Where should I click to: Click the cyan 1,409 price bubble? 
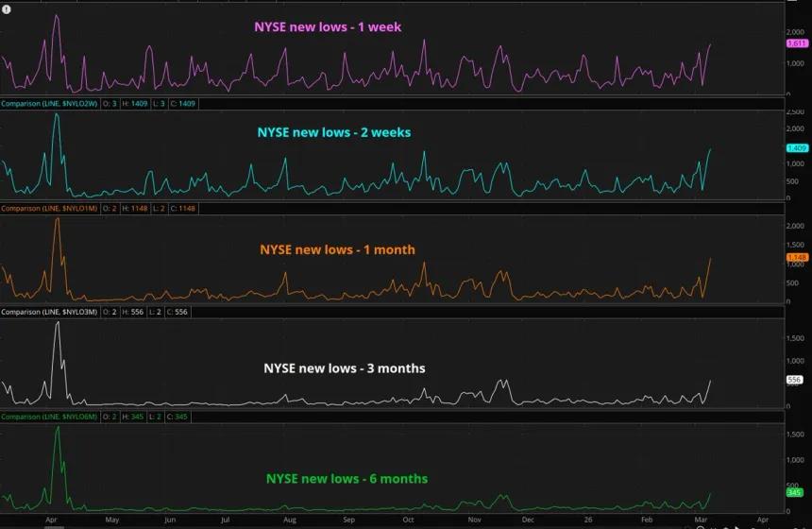click(x=797, y=148)
